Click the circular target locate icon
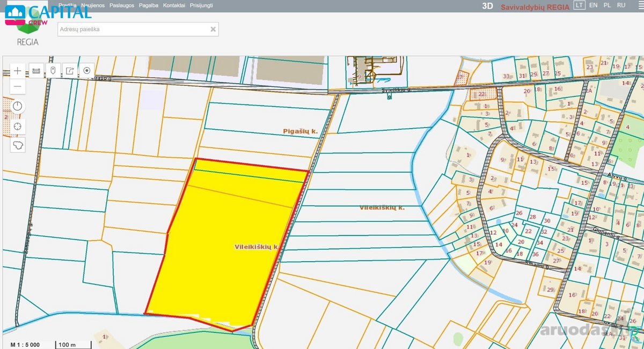The width and height of the screenshot is (644, 349). 87,70
